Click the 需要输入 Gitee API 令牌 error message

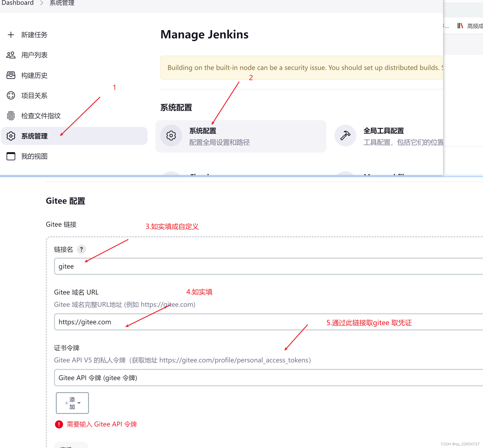[x=102, y=424]
